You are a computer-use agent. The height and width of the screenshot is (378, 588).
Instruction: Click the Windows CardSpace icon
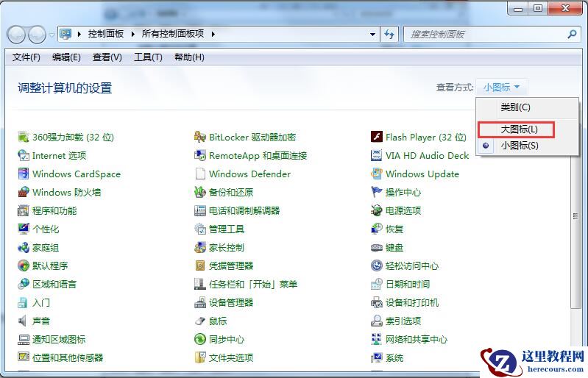click(24, 174)
